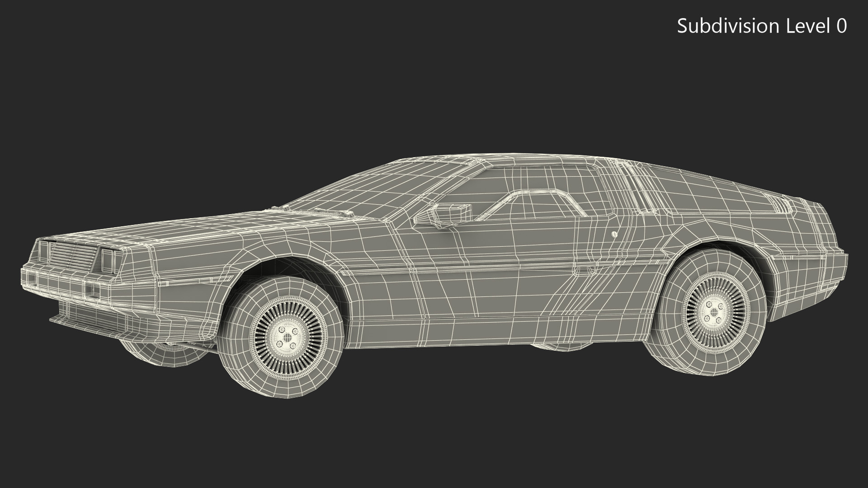Click the rear wheel hub of the car
The width and height of the screenshot is (868, 488).
tap(714, 312)
